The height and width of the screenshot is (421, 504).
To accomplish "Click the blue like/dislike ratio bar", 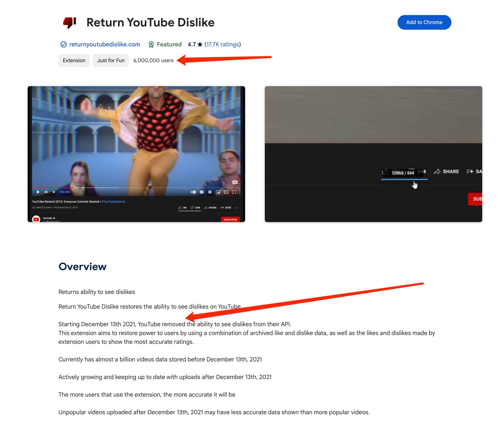I will click(404, 179).
